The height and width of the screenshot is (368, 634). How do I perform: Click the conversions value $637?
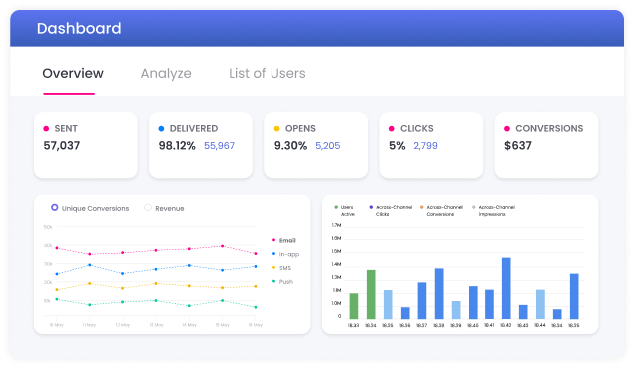pos(518,146)
